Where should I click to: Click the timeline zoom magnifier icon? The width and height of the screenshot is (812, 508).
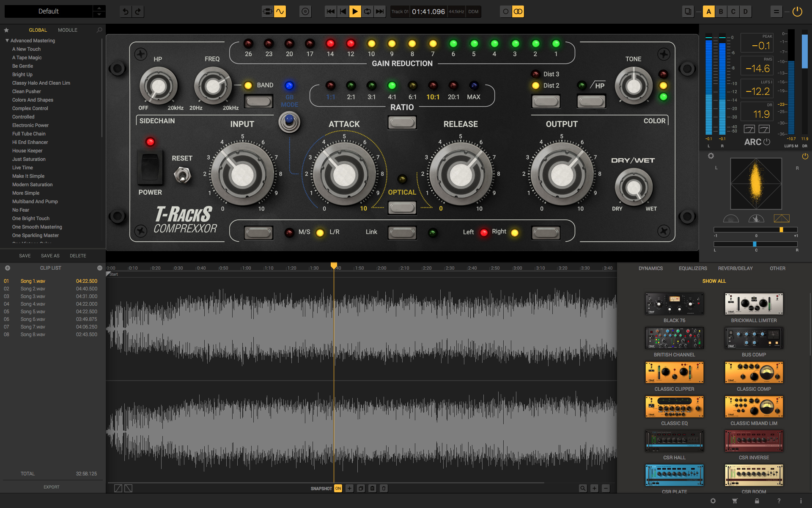coord(583,488)
